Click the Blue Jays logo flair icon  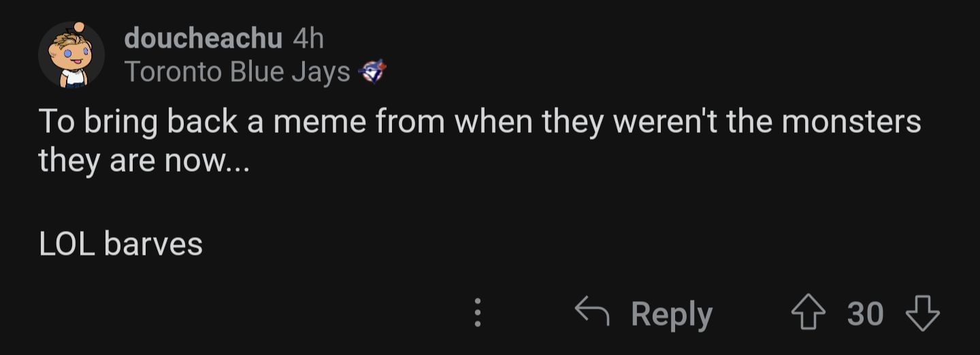point(372,71)
